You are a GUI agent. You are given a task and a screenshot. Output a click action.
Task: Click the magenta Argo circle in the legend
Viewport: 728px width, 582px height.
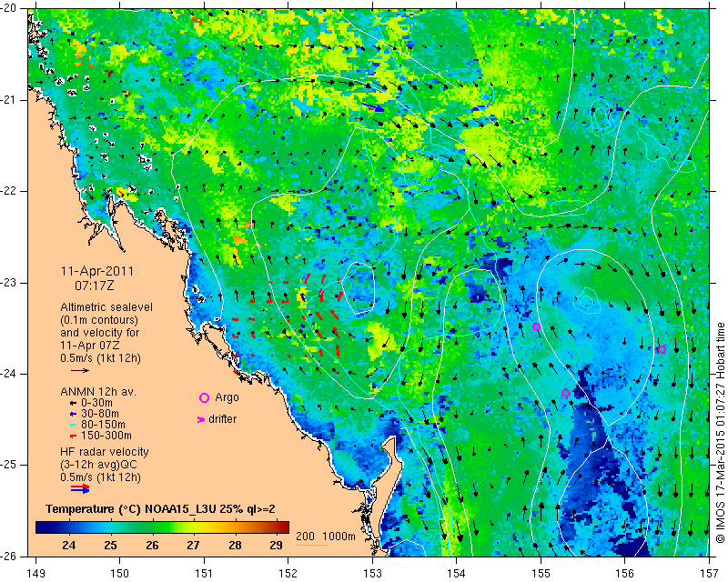click(x=204, y=397)
